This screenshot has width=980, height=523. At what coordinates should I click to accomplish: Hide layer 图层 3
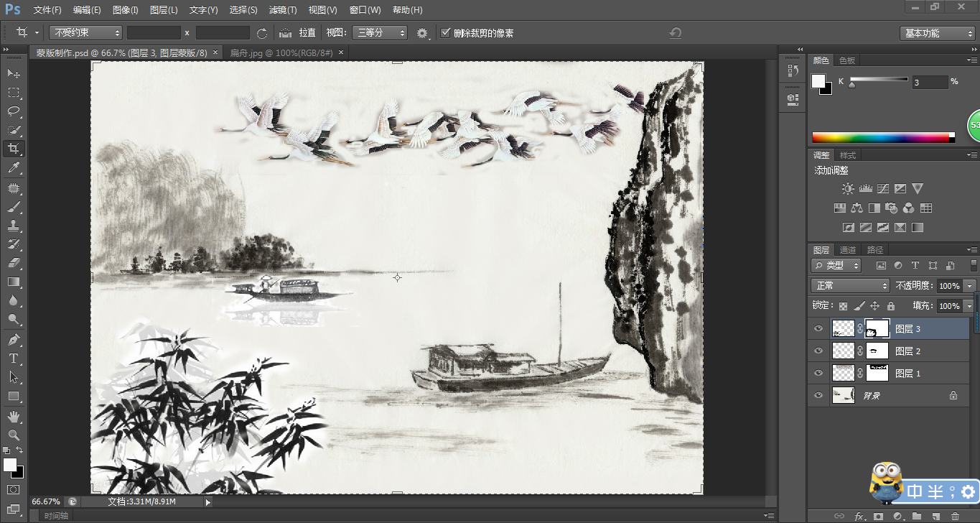click(818, 328)
